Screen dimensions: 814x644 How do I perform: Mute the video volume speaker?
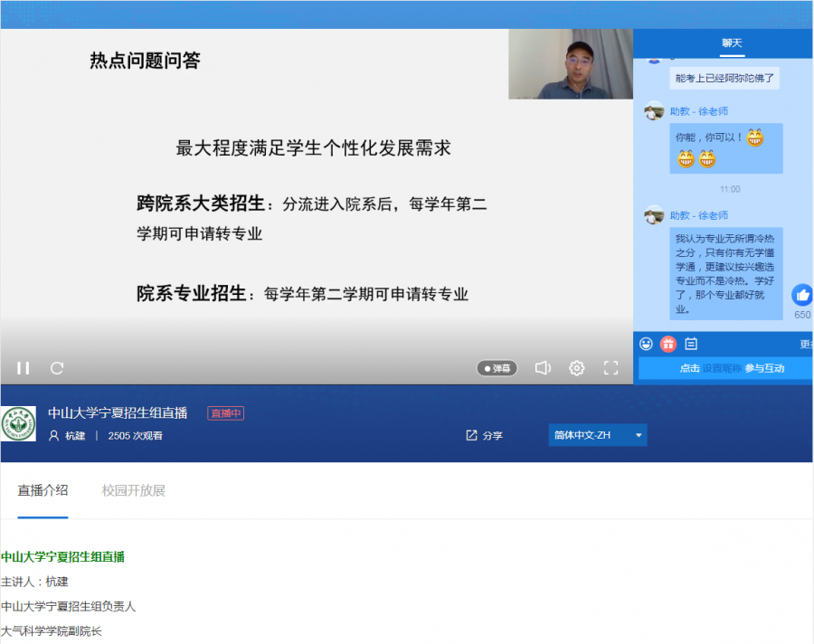point(543,368)
